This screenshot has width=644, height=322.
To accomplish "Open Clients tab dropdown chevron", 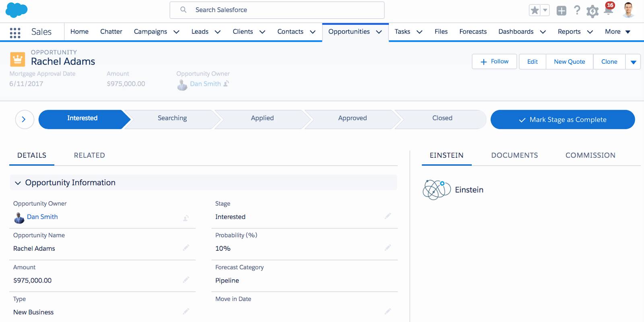I will click(262, 32).
